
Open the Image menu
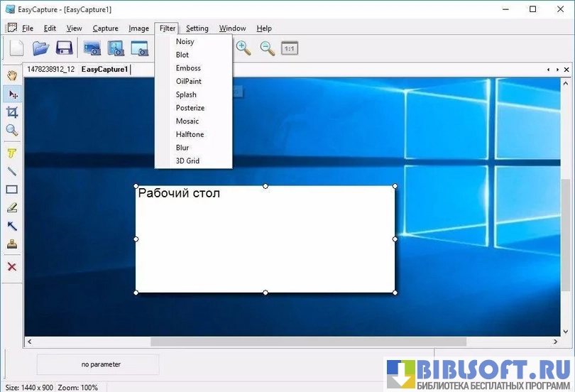[x=138, y=28]
